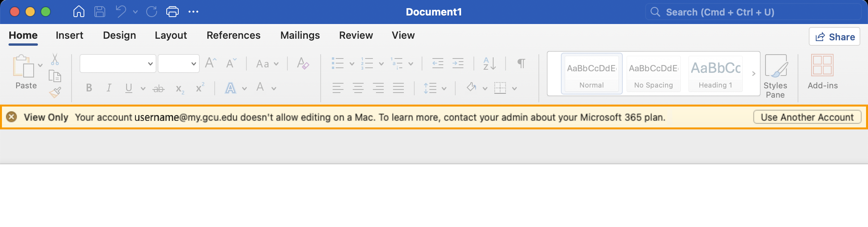
Task: Click the Sort A-Z icon
Action: pos(489,64)
